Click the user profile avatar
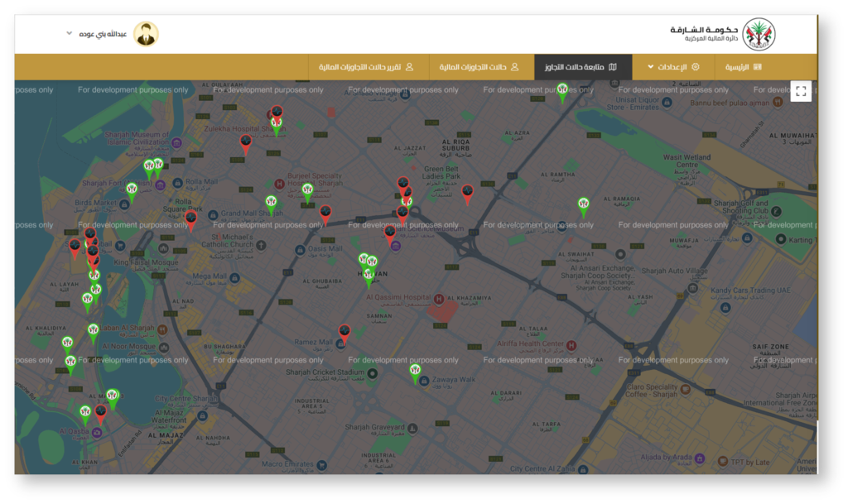The width and height of the screenshot is (848, 504). (x=146, y=34)
